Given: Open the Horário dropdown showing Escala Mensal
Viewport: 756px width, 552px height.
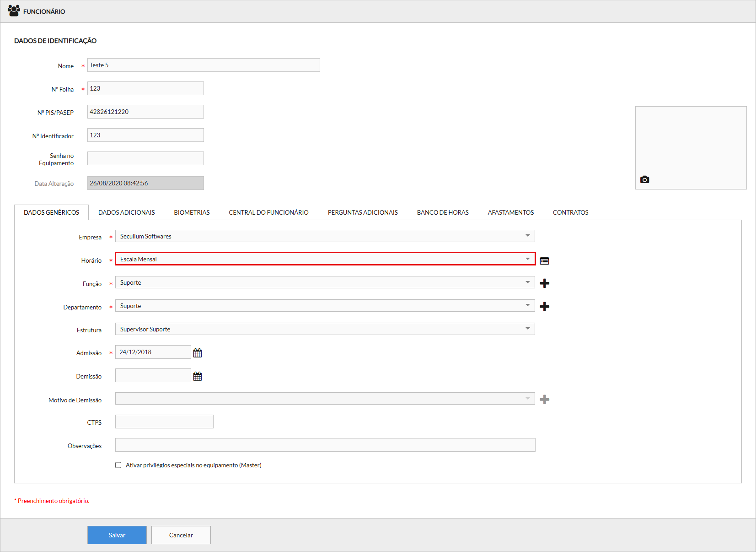Looking at the screenshot, I should click(325, 259).
